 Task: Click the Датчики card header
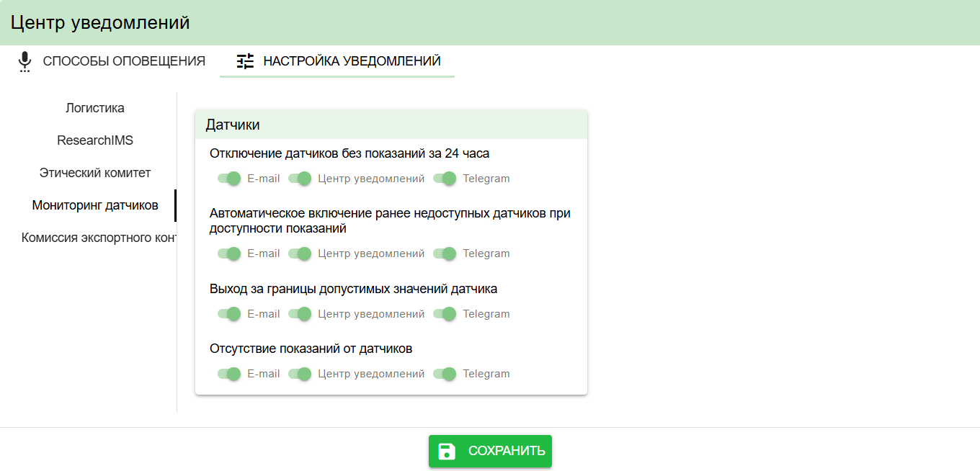click(391, 125)
